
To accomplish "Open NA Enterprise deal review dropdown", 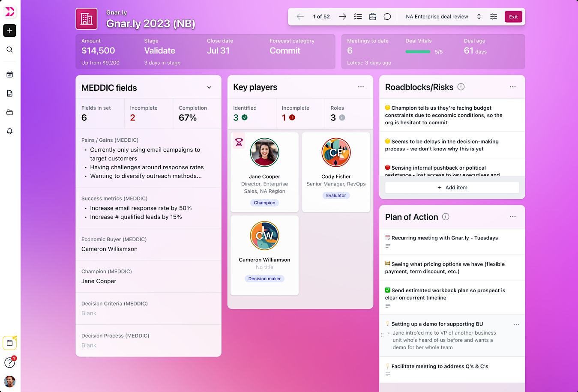I will coord(443,17).
